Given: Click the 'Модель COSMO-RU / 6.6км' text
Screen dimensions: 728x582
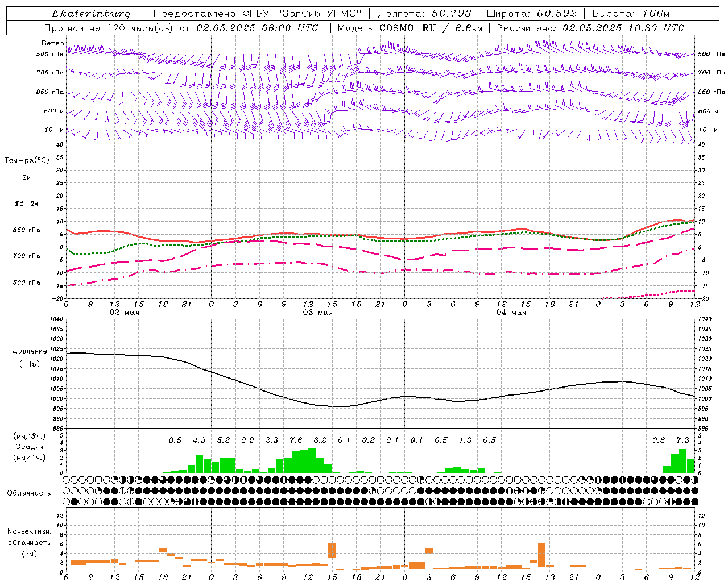Looking at the screenshot, I should pos(409,28).
